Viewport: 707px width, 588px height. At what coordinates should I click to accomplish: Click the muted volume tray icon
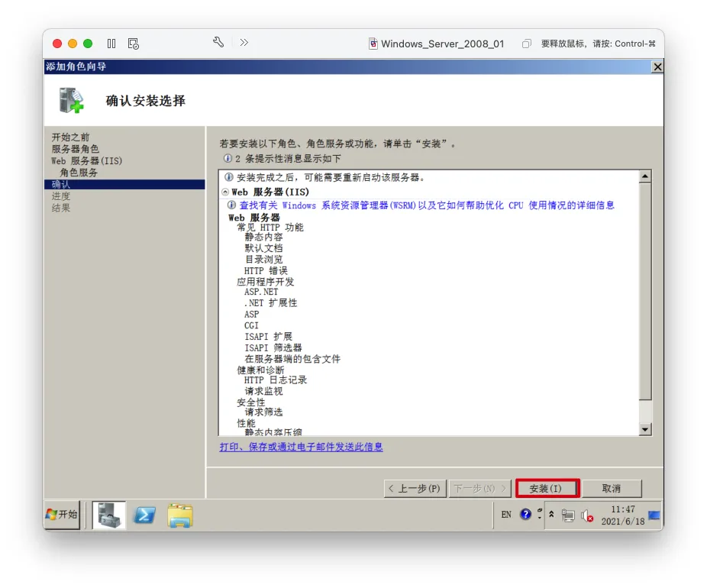[587, 515]
